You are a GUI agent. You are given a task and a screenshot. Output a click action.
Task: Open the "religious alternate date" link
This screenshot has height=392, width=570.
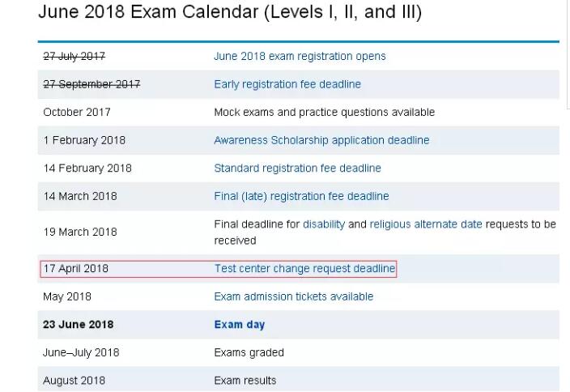426,224
